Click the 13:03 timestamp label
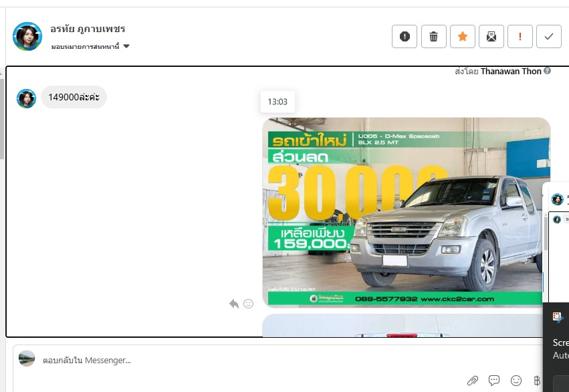 [277, 102]
